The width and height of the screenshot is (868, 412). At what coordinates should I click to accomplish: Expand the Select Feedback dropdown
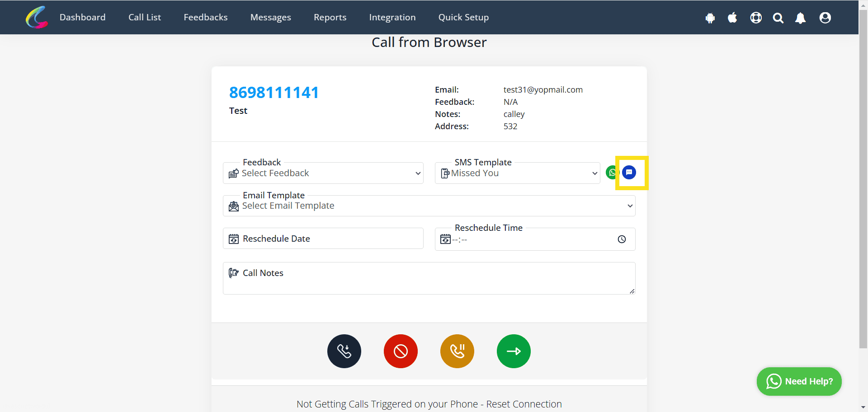323,173
